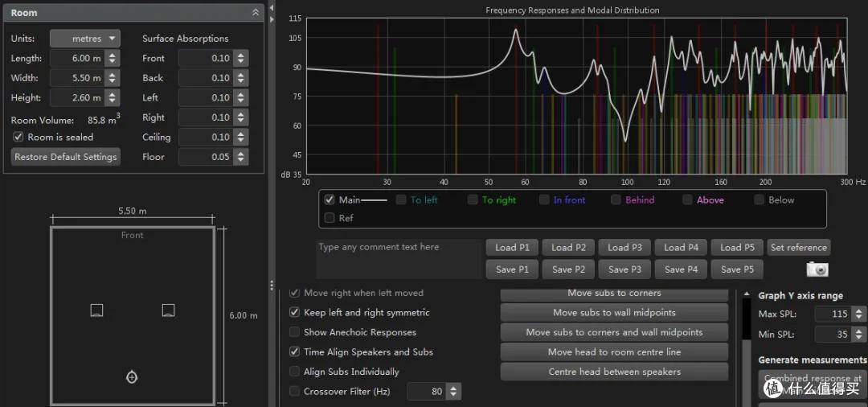Viewport: 868px width, 407px height.
Task: Select the listener head icon in room layout
Action: [132, 377]
